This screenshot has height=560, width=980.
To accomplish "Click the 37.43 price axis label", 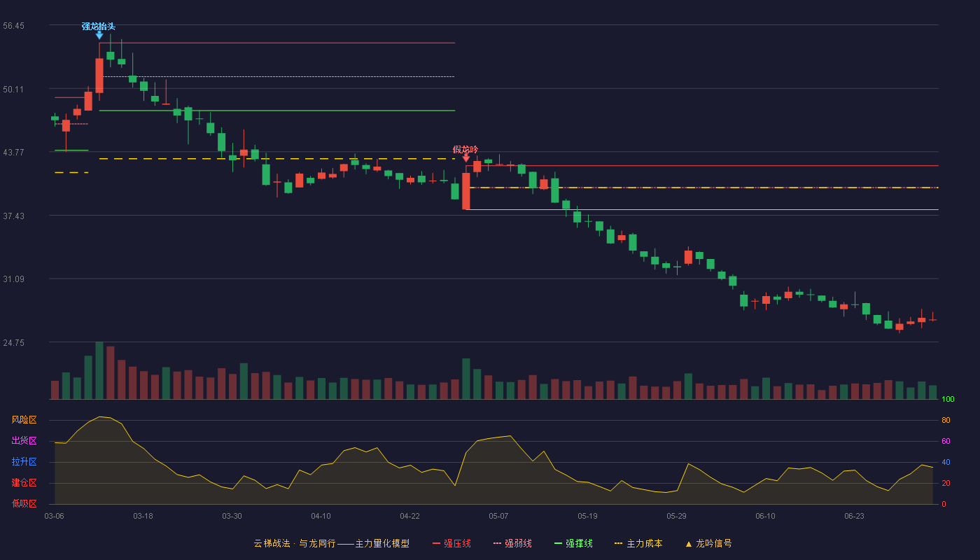I will tap(13, 216).
